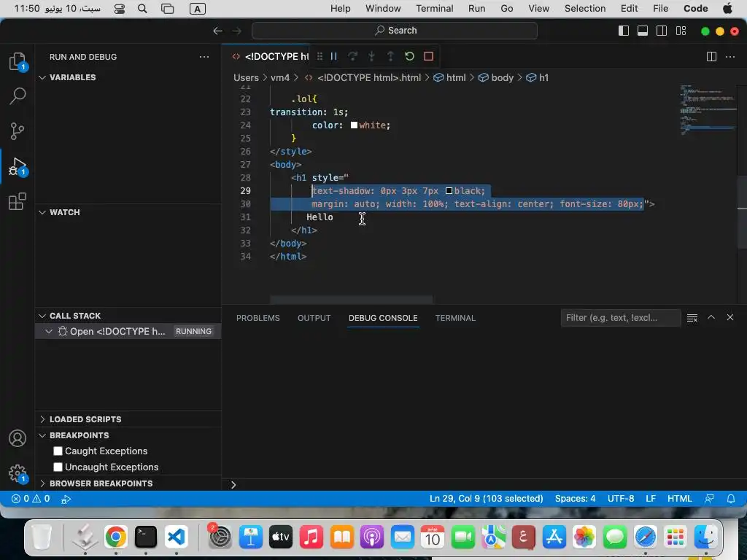
Task: Click the Step Into debug icon
Action: point(371,56)
